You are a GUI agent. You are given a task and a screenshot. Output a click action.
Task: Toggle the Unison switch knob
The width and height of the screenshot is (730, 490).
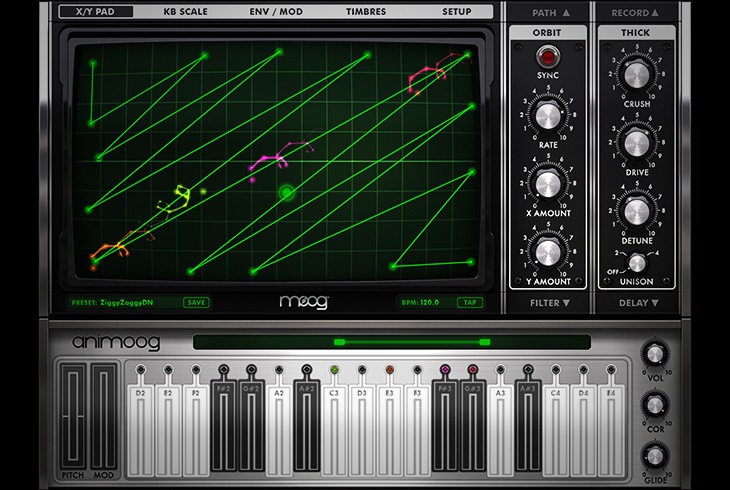coord(636,263)
